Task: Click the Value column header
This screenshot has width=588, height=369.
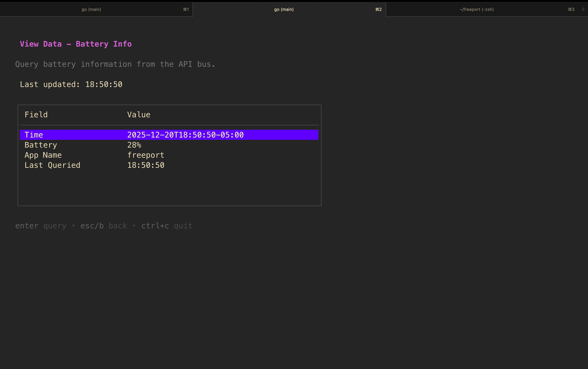Action: [x=139, y=115]
